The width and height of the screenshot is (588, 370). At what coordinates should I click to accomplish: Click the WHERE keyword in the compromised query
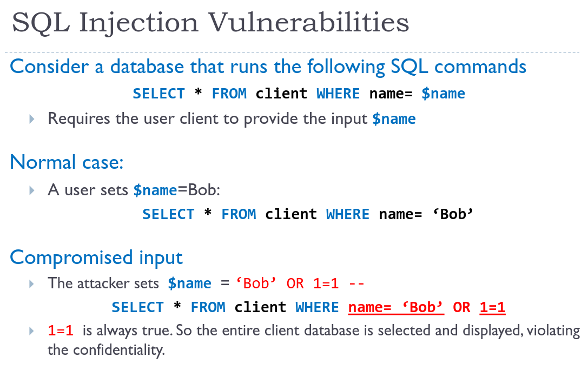(317, 307)
